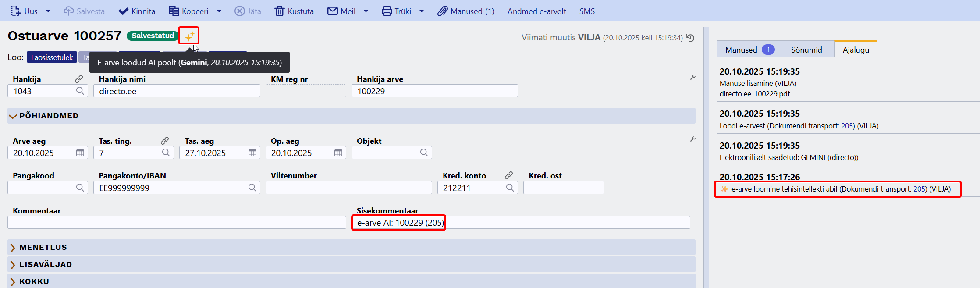Click the Kinnita button

[137, 11]
